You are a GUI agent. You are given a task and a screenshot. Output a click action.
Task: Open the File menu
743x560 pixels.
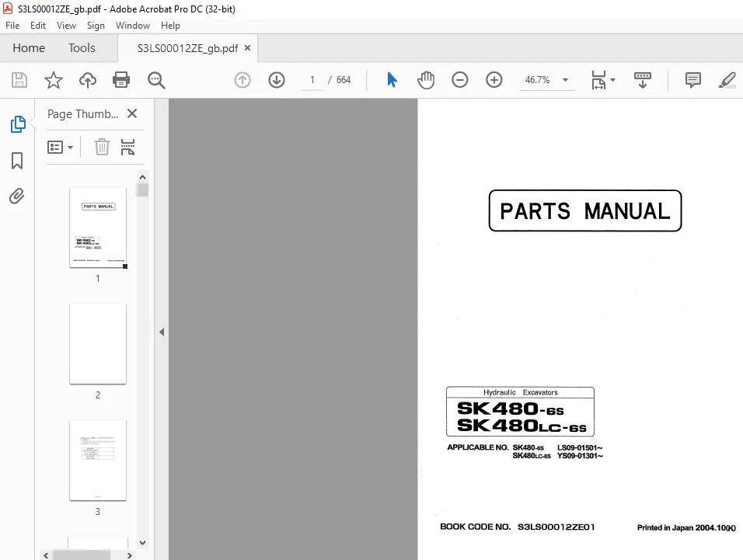[12, 26]
